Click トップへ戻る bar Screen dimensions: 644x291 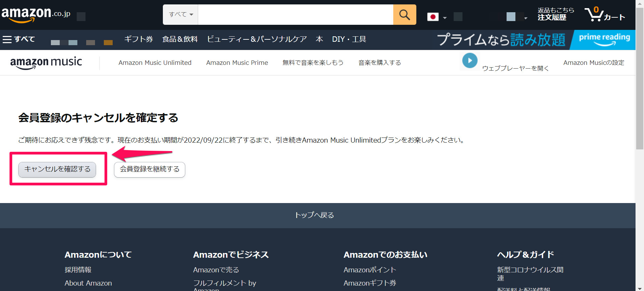[318, 215]
